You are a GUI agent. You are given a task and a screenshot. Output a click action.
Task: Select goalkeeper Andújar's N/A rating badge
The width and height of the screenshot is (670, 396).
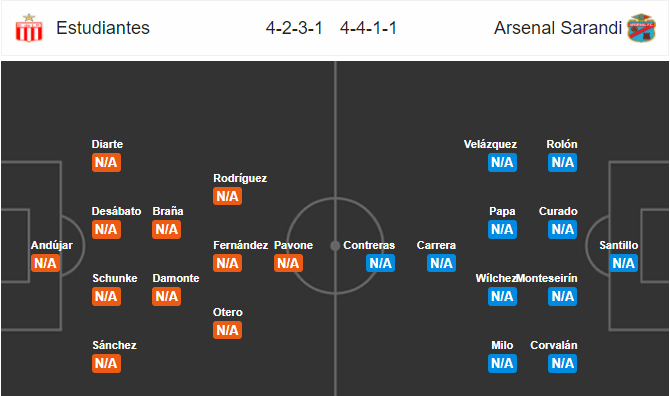(45, 263)
